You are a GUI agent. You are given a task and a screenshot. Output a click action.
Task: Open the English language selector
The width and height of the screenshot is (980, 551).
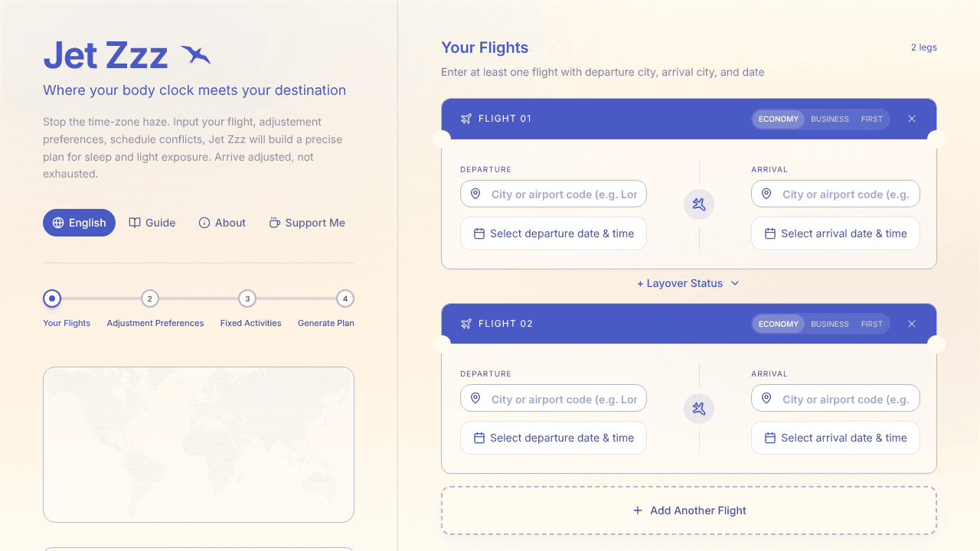(79, 223)
